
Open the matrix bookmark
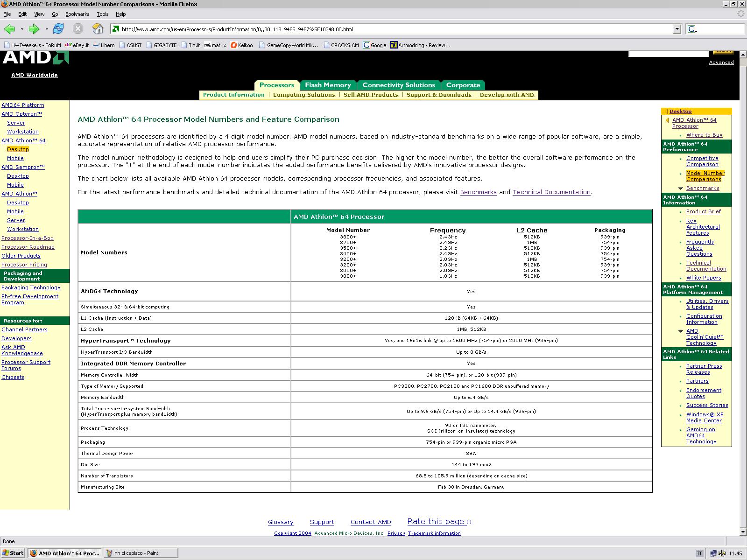(215, 45)
